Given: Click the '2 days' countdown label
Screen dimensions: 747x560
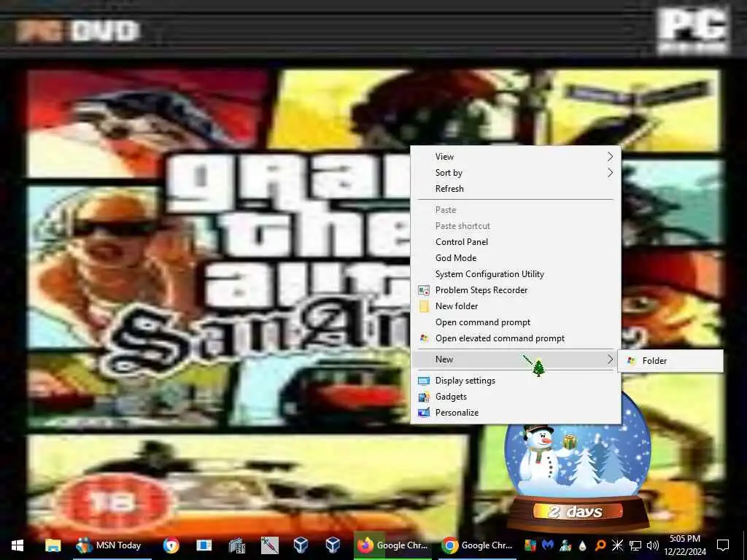Looking at the screenshot, I should [575, 512].
